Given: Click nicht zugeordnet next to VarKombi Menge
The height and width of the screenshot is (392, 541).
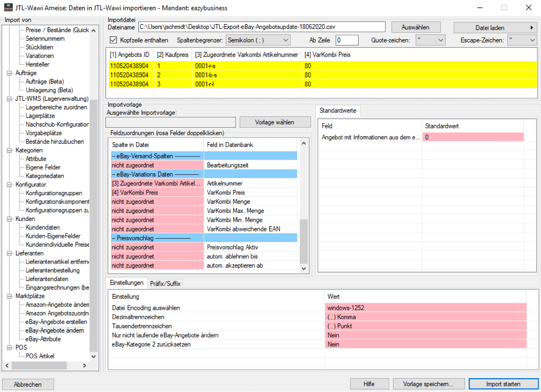Looking at the screenshot, I should pyautogui.click(x=157, y=201).
